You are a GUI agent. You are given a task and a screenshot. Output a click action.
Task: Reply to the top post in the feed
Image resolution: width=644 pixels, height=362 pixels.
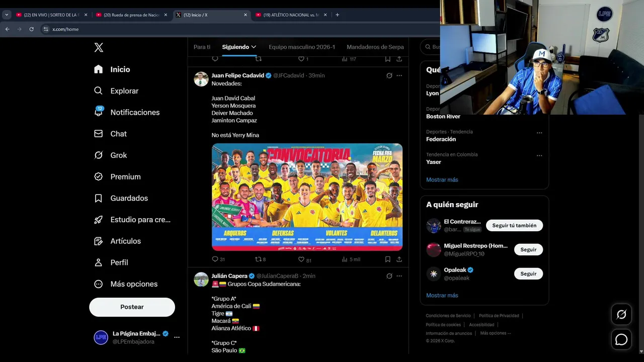[x=215, y=59]
